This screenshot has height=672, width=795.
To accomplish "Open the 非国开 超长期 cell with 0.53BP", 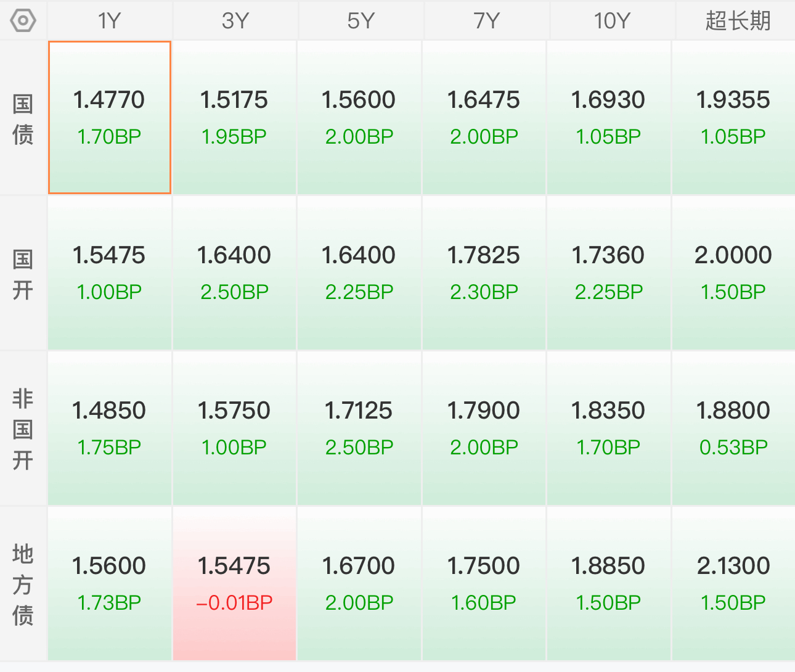I will pos(733,428).
